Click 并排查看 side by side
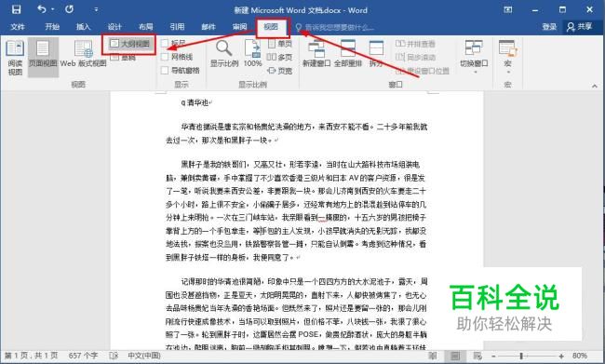Screen dimensions: 605x364 pyautogui.click(x=415, y=44)
